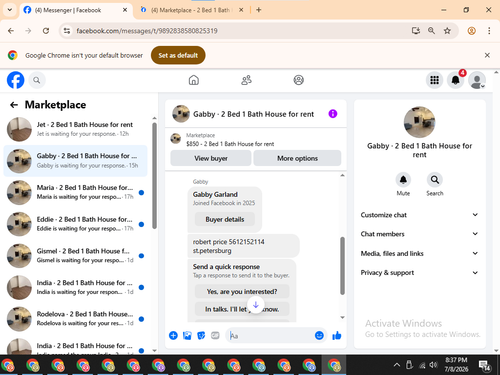Click browser back arrow
Viewport: 500px width, 375px height.
[x=11, y=31]
